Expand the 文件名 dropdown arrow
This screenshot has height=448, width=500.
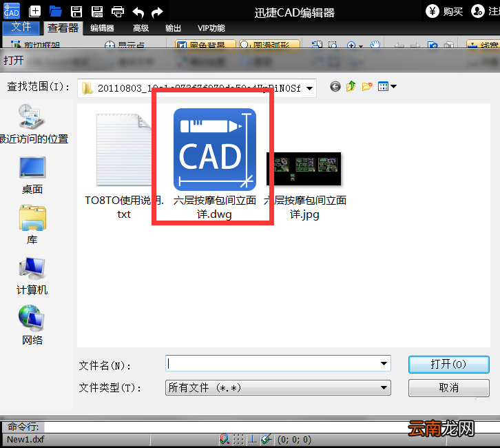[384, 363]
